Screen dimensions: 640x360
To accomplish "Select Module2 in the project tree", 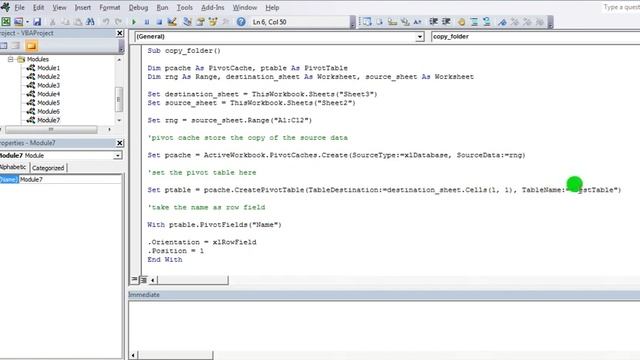I will point(48,76).
